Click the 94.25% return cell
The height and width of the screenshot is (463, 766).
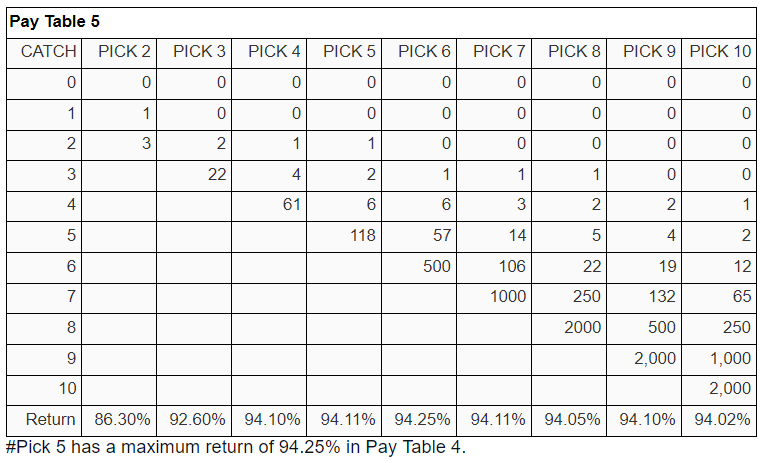point(422,420)
